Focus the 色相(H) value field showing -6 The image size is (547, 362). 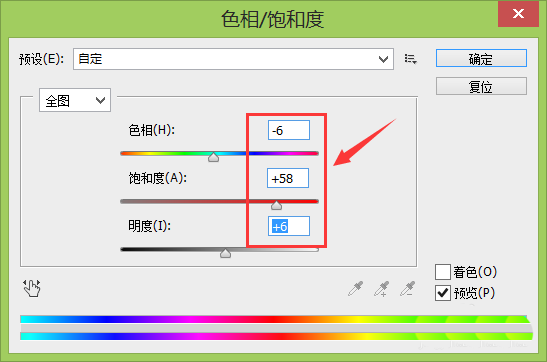pyautogui.click(x=289, y=130)
